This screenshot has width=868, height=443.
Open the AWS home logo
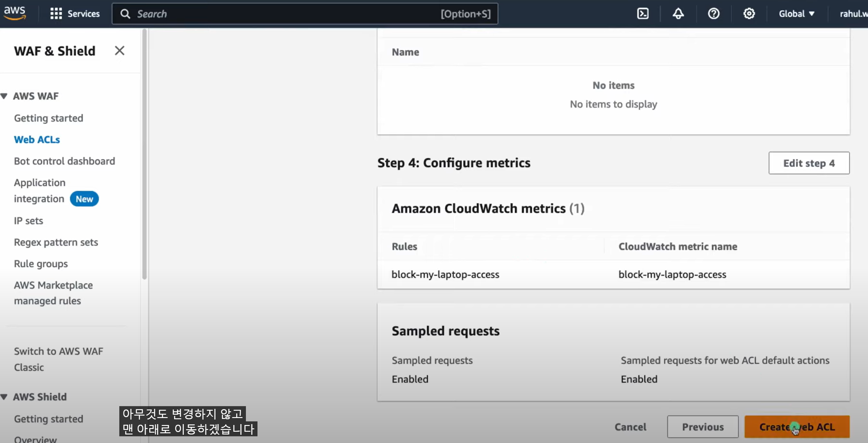point(15,13)
